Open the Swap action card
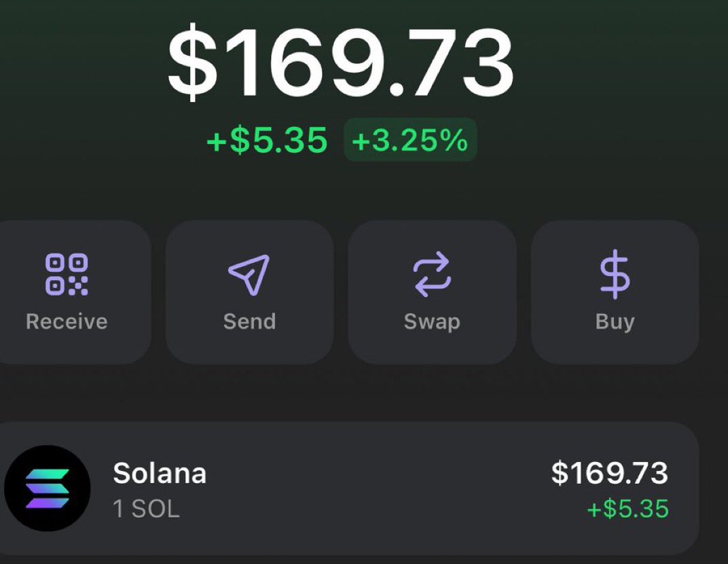This screenshot has height=564, width=728. 432,292
